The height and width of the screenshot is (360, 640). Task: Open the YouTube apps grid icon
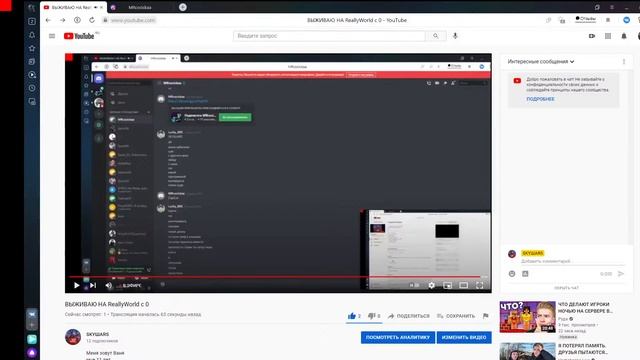[608, 36]
